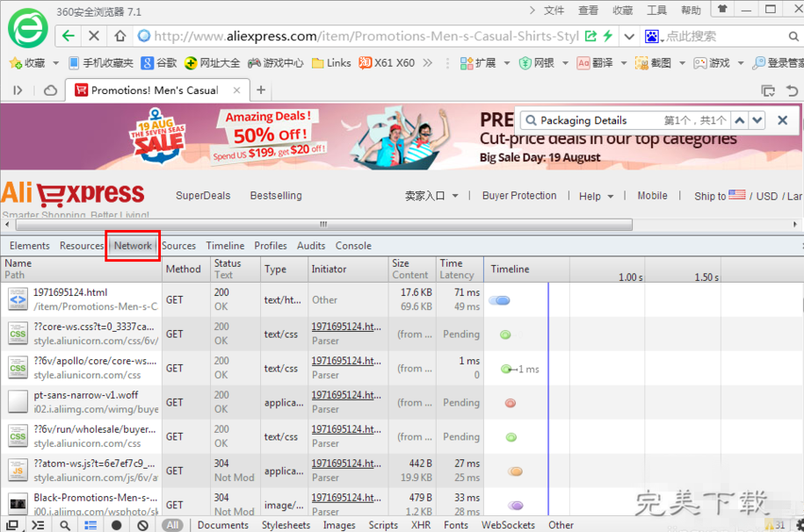
Task: Click the address bar share icon
Action: pos(591,36)
